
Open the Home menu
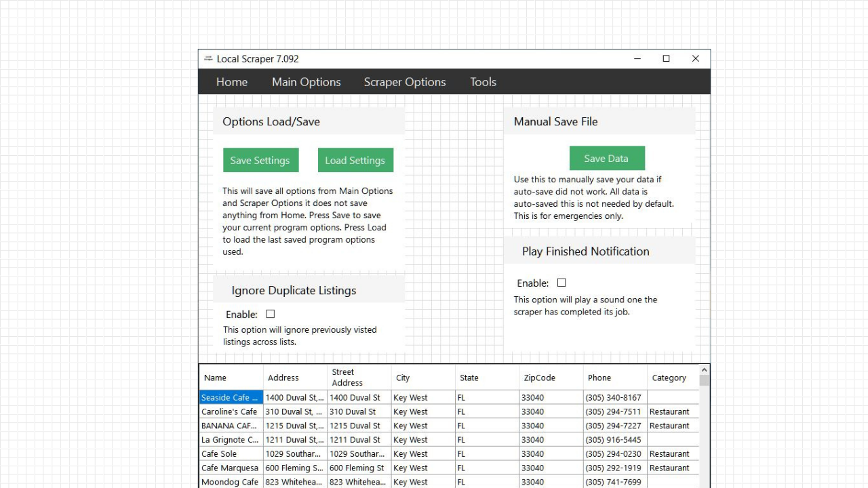tap(232, 81)
